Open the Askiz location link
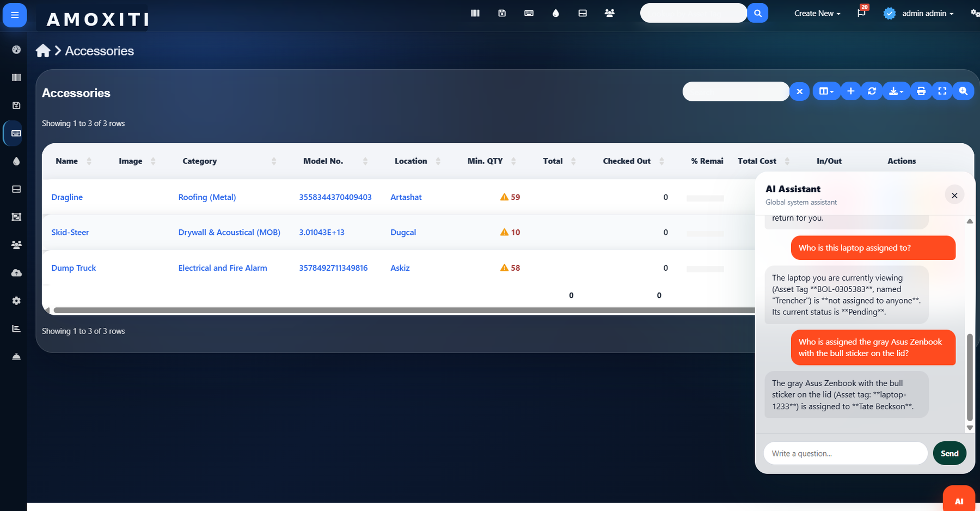 400,268
